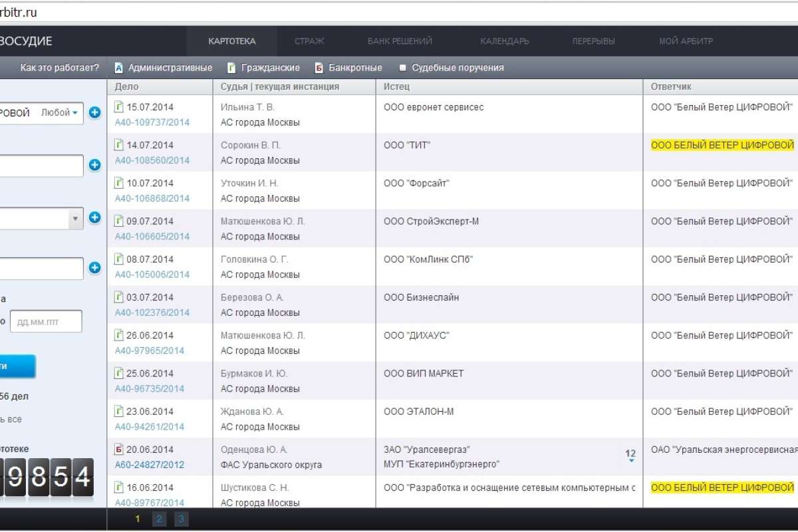Click the civil case icon beside 25.06.2014
Screen dimensions: 798x532
click(x=119, y=372)
